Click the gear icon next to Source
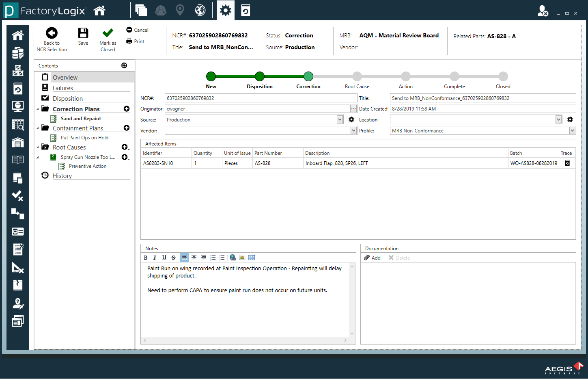The height and width of the screenshot is (390, 588). coord(351,119)
